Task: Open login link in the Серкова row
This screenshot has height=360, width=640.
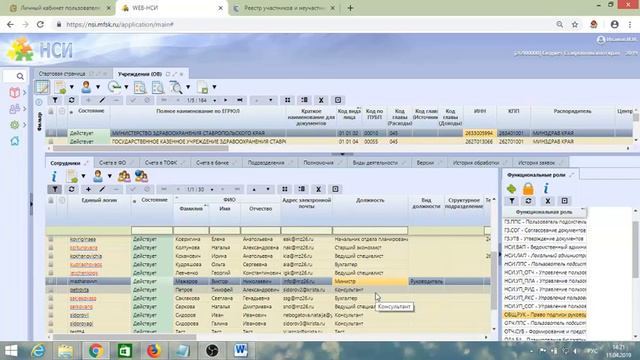Action: [81, 307]
